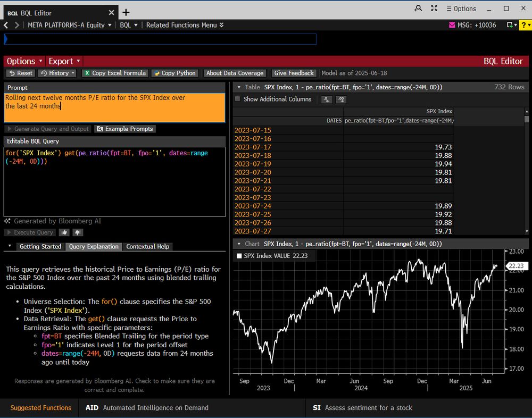Open SI Assess sentiment for a stock

(x=362, y=408)
